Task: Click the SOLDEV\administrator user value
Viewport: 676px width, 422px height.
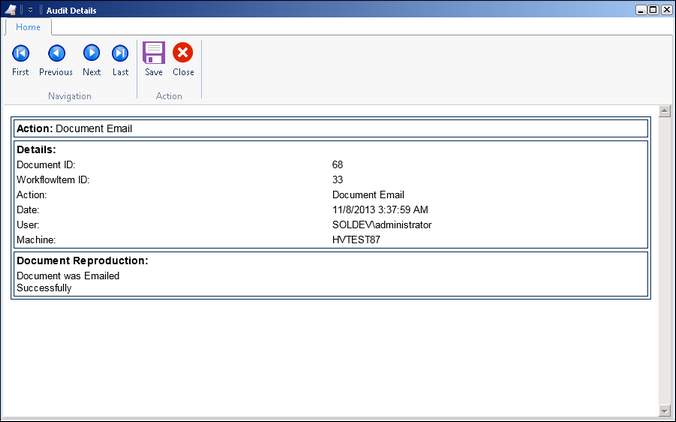Action: pos(381,225)
